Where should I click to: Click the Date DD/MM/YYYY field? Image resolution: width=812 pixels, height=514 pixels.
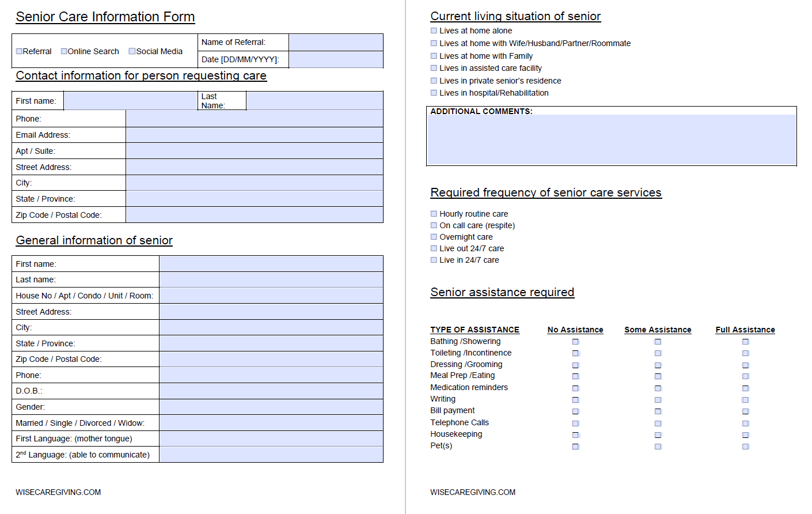pyautogui.click(x=335, y=59)
